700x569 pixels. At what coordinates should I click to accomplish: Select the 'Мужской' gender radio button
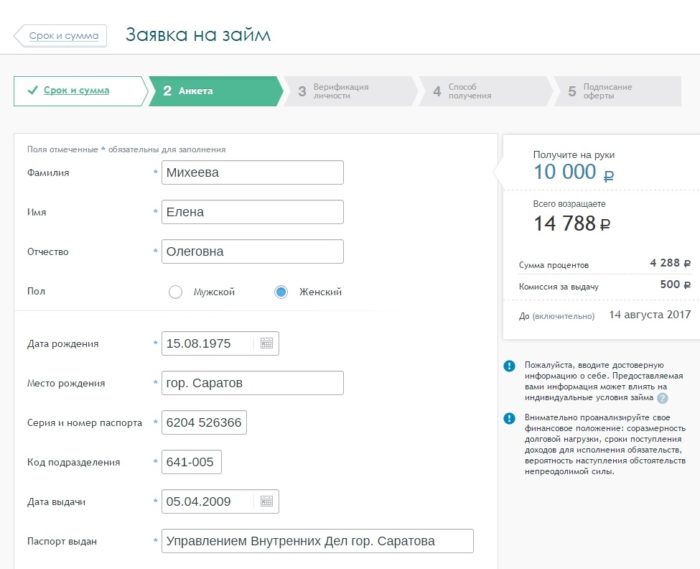pos(175,292)
